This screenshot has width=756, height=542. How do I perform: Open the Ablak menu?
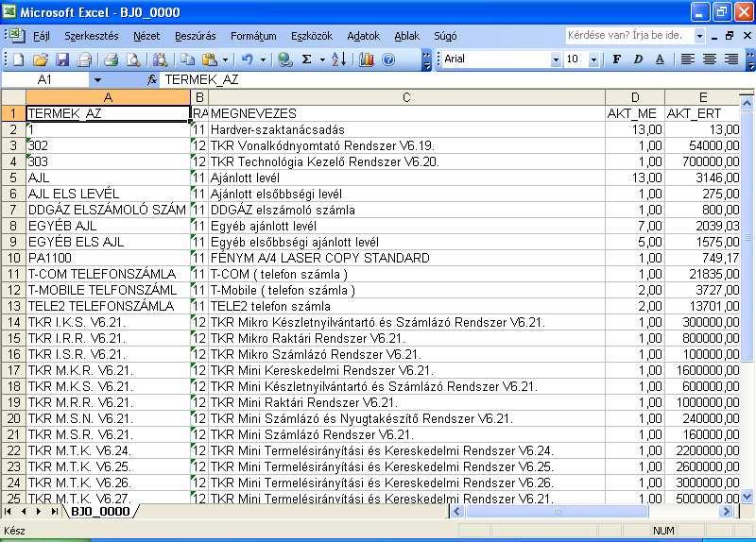(x=406, y=36)
